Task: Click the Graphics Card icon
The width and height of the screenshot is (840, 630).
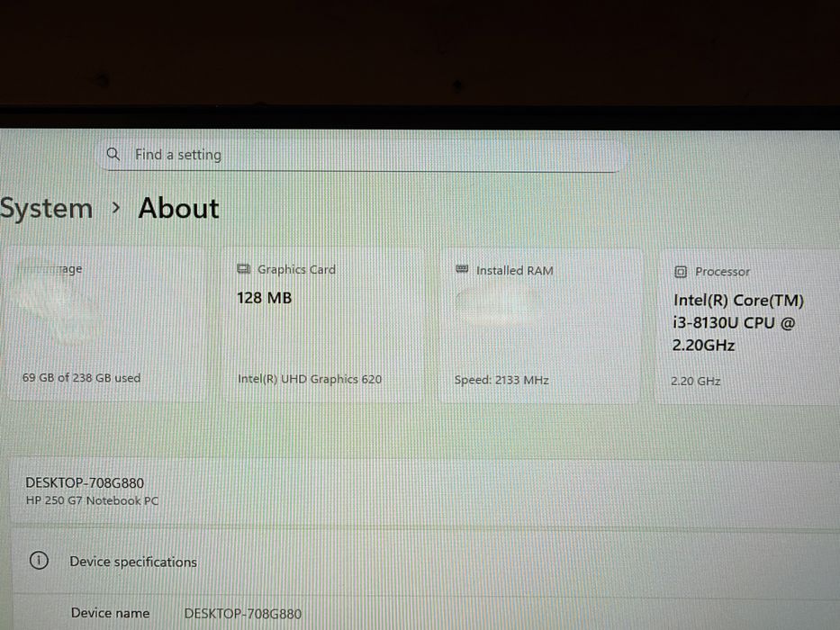Action: (x=244, y=269)
